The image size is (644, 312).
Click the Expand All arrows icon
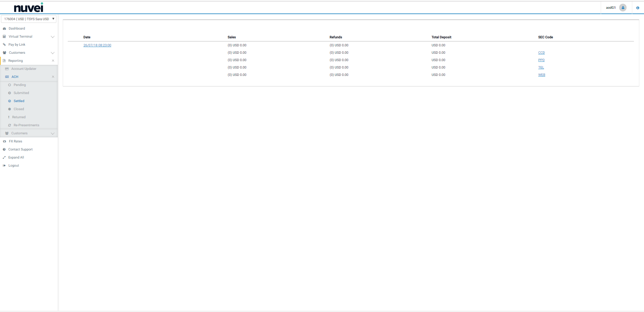tap(4, 158)
